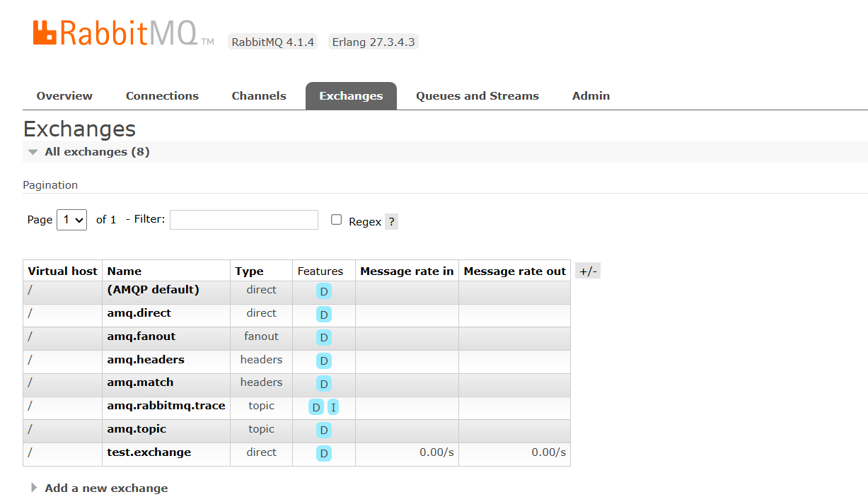Click the I internal badge for amq.rabbitmq.trace
Viewport: 868px width, 504px height.
(x=333, y=407)
